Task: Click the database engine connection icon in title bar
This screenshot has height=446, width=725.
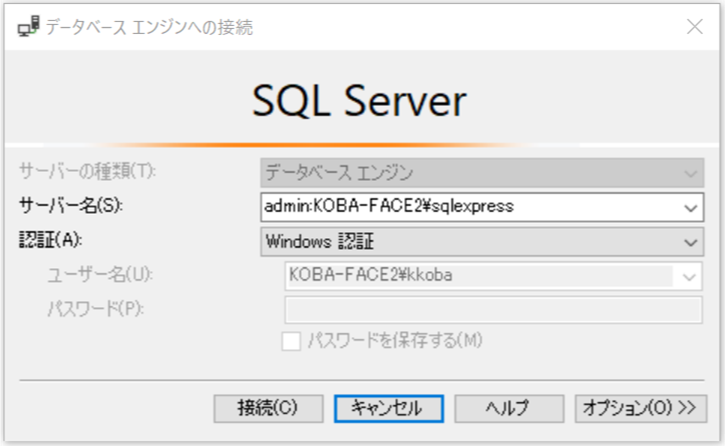Action: (x=29, y=26)
